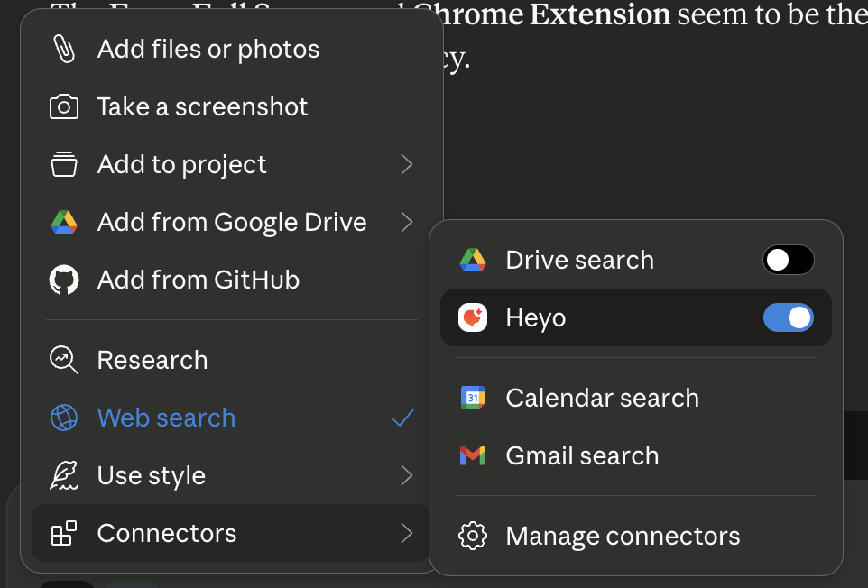Enable the Drive search toggle
The width and height of the screenshot is (868, 588).
point(789,260)
